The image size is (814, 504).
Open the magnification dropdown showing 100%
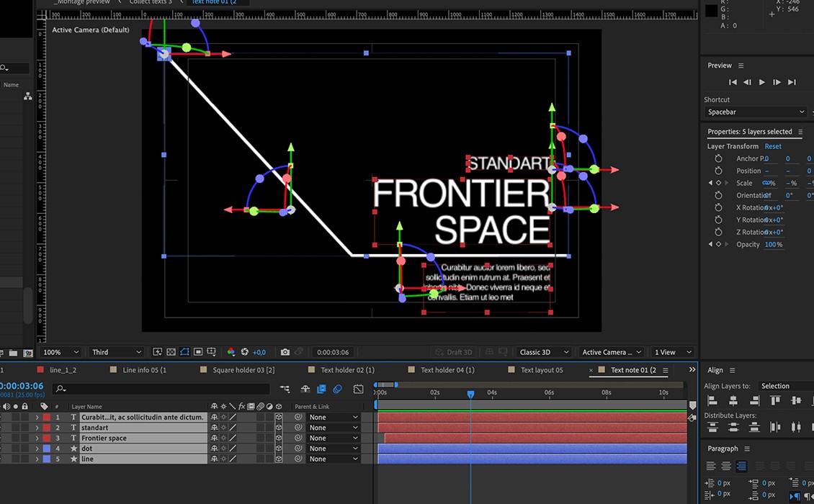(61, 352)
